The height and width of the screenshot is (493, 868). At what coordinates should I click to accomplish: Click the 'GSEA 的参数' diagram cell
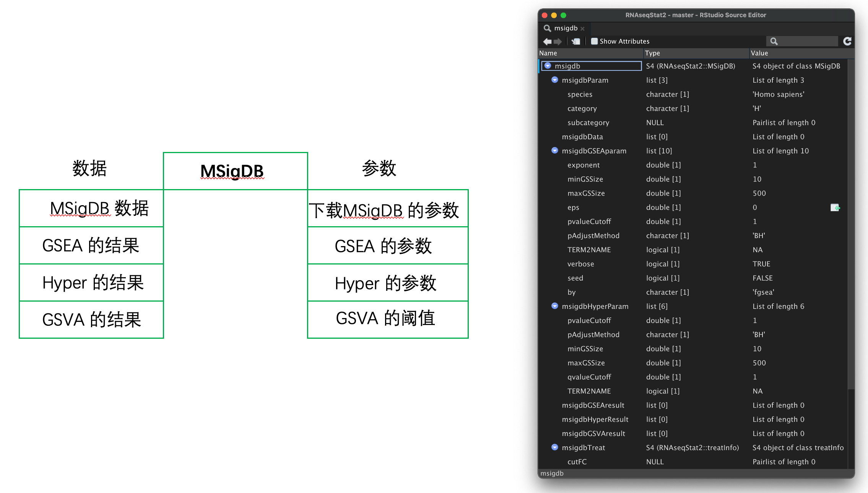click(x=388, y=245)
